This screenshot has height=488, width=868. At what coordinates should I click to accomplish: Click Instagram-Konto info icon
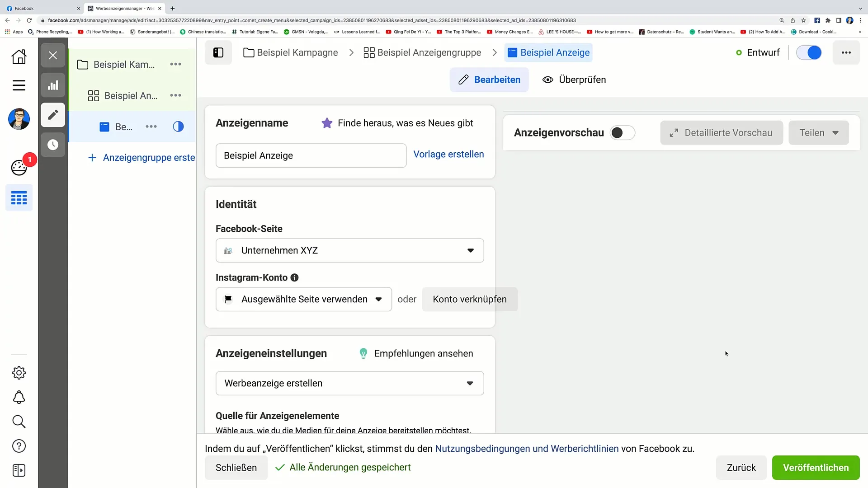pos(294,277)
